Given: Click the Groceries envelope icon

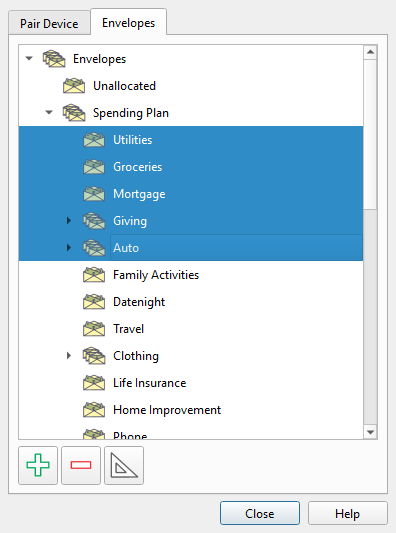Looking at the screenshot, I should pos(94,167).
